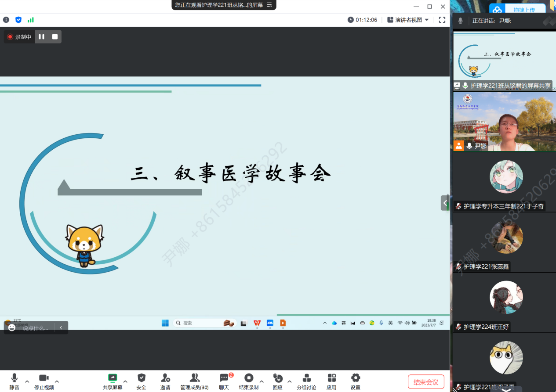556x392 pixels.
Task: Expand the audio options arrow beside mute
Action: (27, 381)
